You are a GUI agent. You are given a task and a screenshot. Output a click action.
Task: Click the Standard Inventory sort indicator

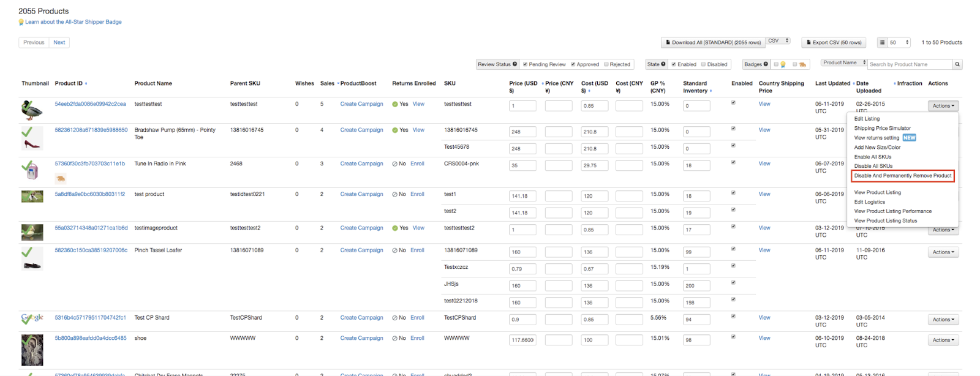pos(710,91)
